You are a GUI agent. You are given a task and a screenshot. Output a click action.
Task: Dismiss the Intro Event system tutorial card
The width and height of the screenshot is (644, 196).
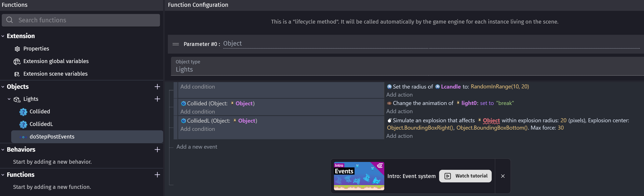click(x=503, y=176)
